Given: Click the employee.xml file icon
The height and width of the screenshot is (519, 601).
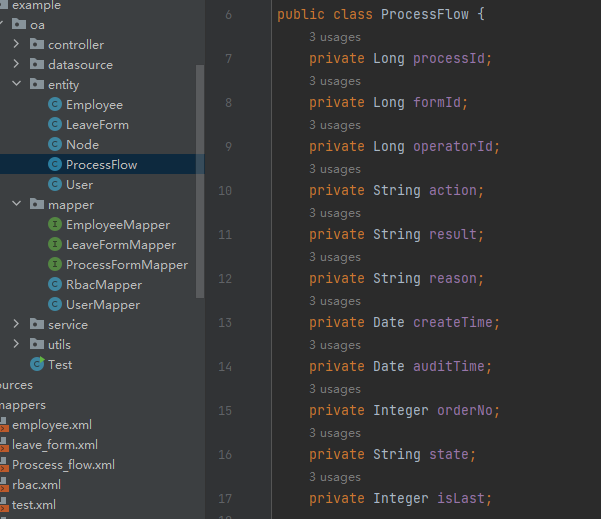Looking at the screenshot, I should click(4, 425).
